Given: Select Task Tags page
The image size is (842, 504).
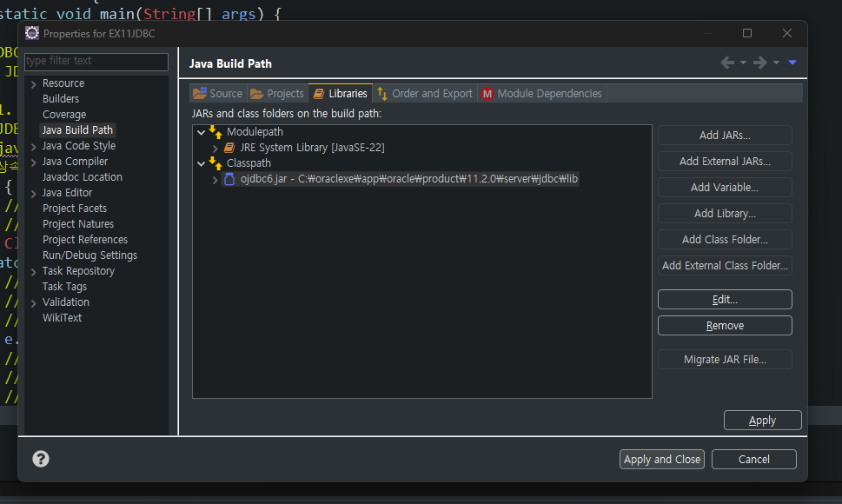Looking at the screenshot, I should (64, 287).
